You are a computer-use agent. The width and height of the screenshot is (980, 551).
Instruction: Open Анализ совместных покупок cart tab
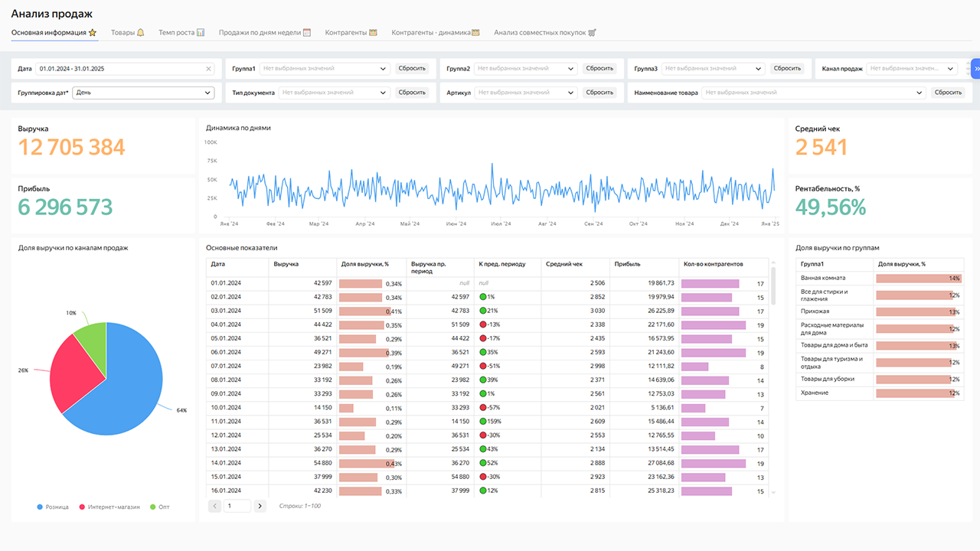pos(544,33)
